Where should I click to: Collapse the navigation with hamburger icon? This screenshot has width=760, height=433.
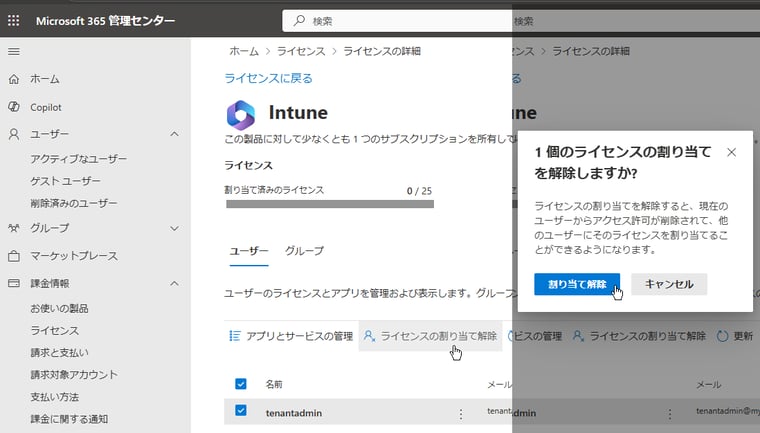[x=14, y=51]
